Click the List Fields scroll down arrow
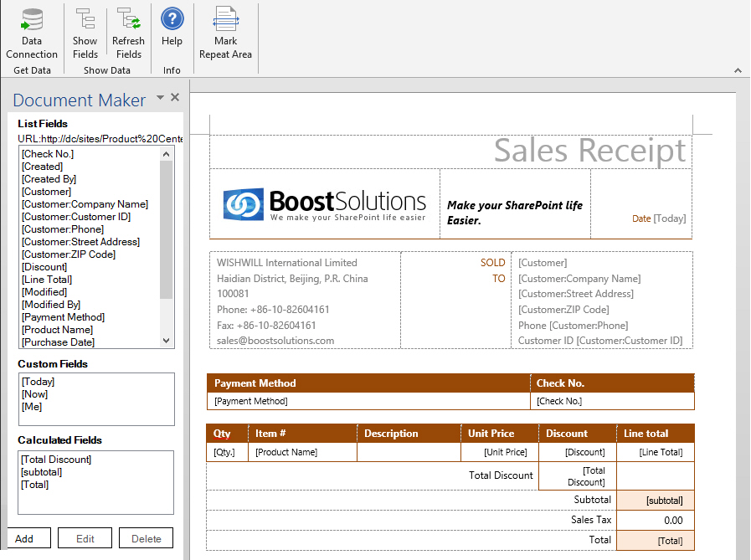The width and height of the screenshot is (751, 560). tap(167, 341)
